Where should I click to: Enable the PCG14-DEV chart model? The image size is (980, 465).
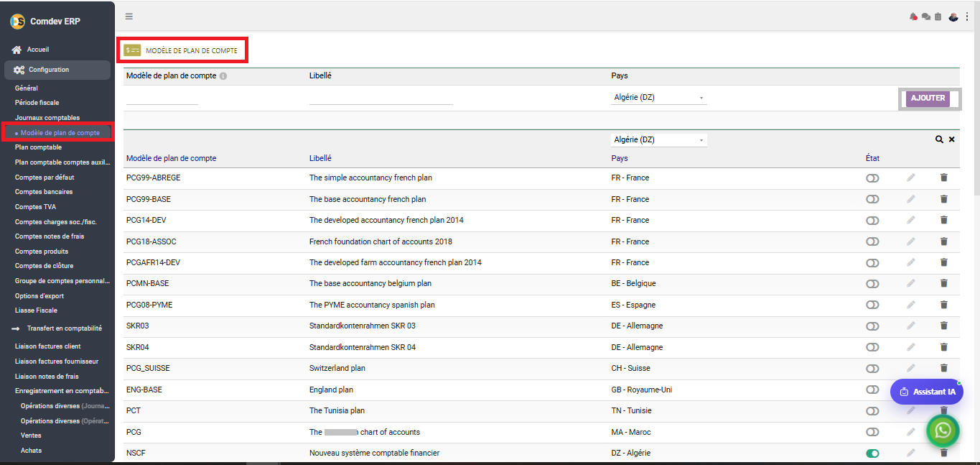point(872,220)
